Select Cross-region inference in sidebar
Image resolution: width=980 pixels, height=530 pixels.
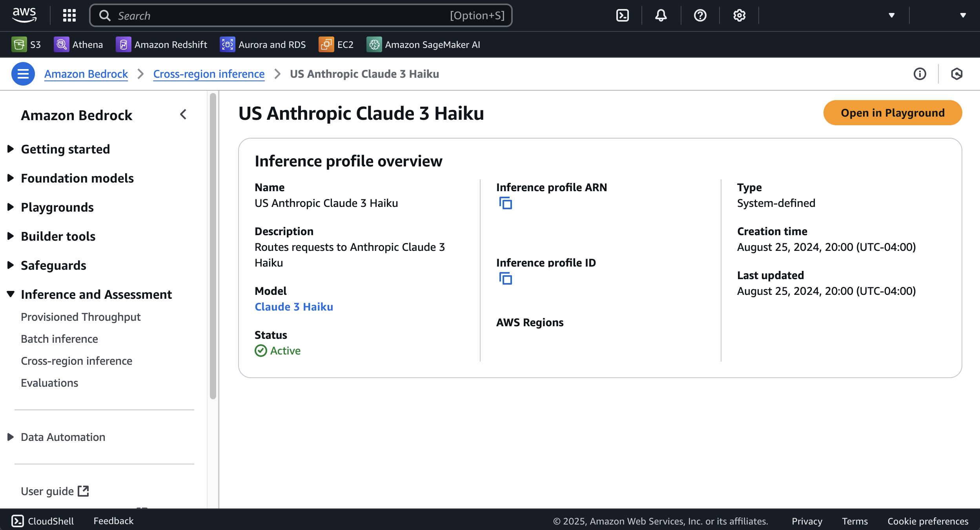click(77, 361)
